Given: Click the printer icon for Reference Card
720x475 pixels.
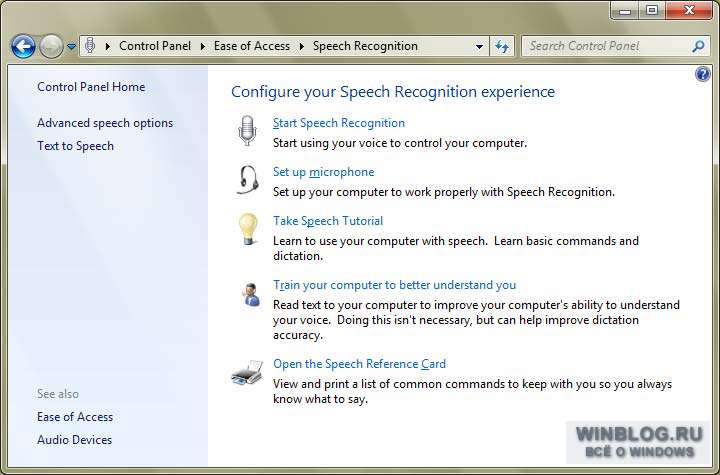Looking at the screenshot, I should [x=247, y=372].
